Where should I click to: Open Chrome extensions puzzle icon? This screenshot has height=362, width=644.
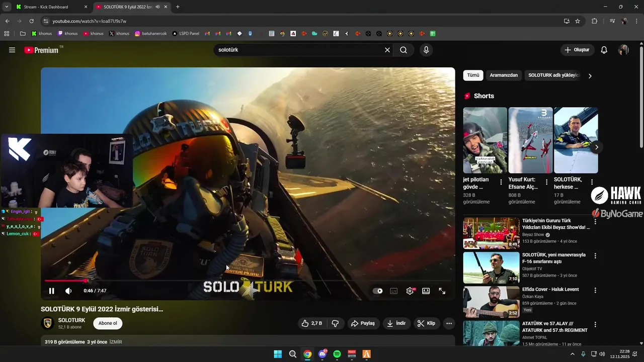click(x=594, y=21)
